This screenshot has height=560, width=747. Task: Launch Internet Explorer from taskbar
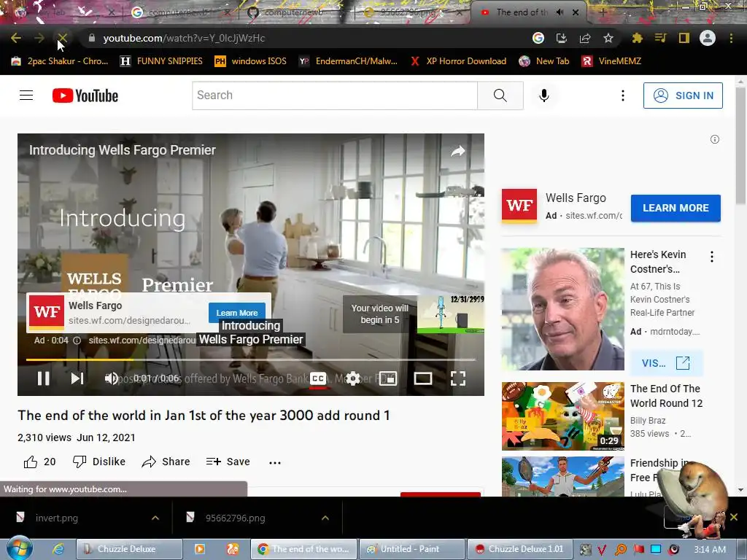click(58, 549)
